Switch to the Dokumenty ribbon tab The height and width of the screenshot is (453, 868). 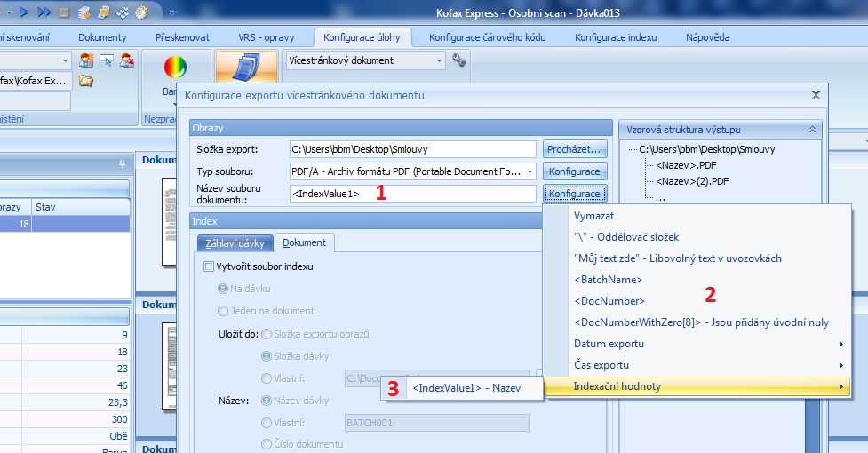click(102, 37)
